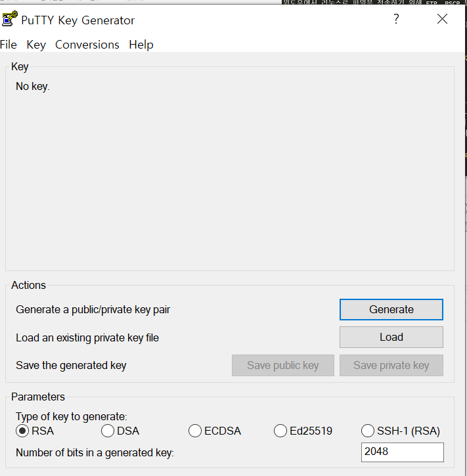Click the Save public key button
The width and height of the screenshot is (467, 476).
point(282,366)
